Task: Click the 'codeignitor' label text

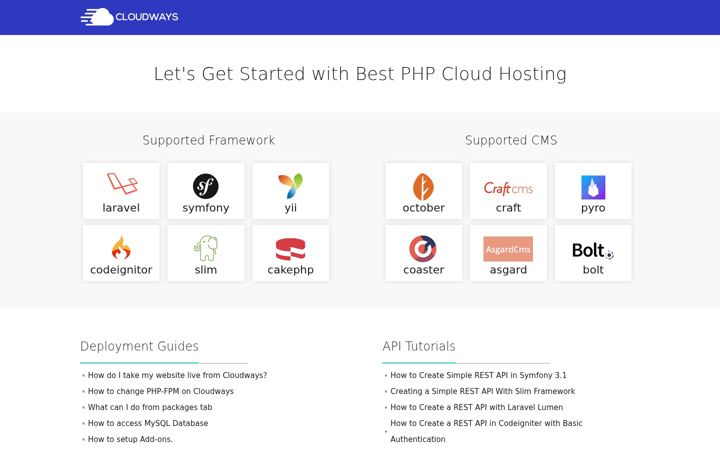Action: 121,270
